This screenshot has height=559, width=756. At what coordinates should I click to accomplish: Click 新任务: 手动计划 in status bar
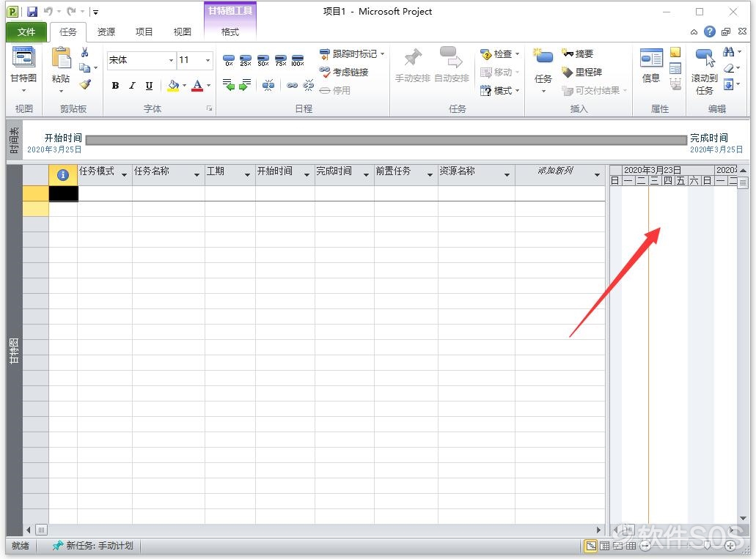[x=92, y=546]
